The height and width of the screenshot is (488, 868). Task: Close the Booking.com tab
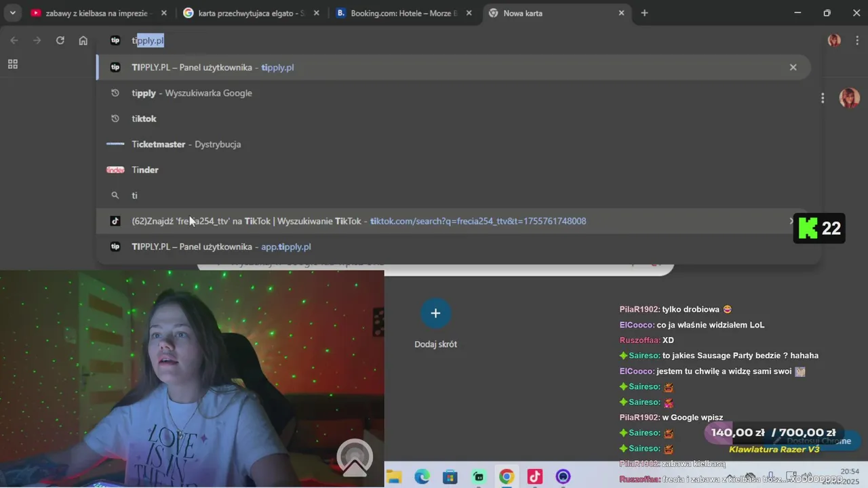pyautogui.click(x=469, y=13)
